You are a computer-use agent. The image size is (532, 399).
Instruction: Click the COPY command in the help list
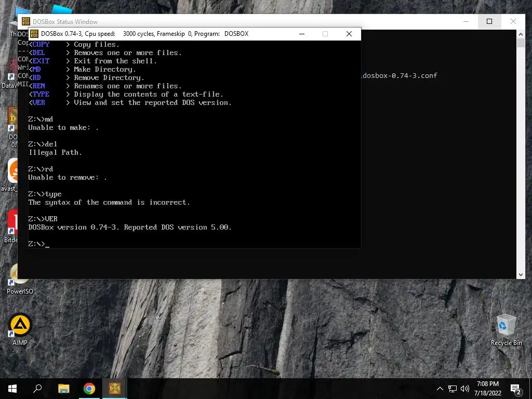pyautogui.click(x=41, y=45)
